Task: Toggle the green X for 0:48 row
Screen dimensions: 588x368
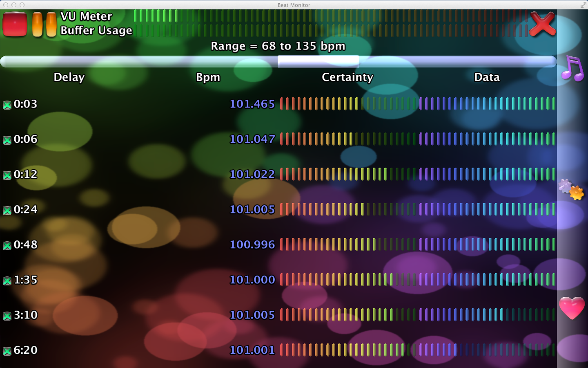Action: pos(7,246)
